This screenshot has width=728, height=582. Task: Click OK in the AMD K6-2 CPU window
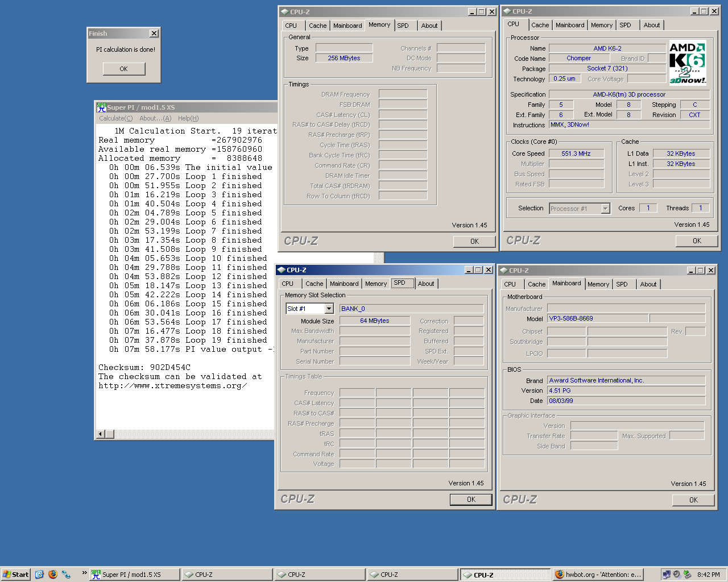[x=697, y=241]
